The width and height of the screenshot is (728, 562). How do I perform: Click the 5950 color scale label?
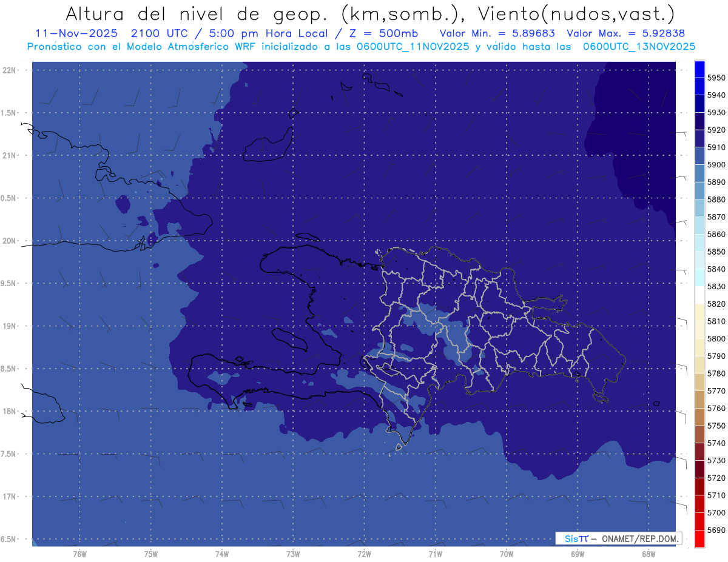[716, 78]
